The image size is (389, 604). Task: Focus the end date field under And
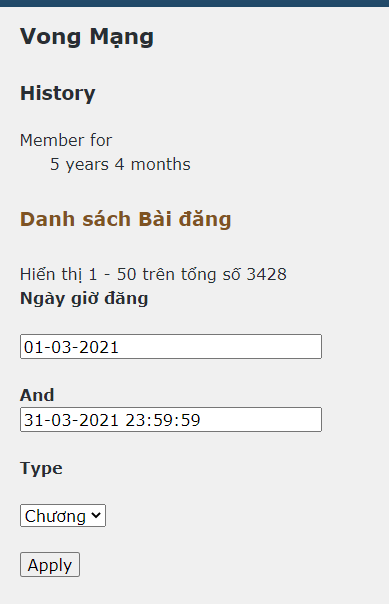click(x=171, y=419)
